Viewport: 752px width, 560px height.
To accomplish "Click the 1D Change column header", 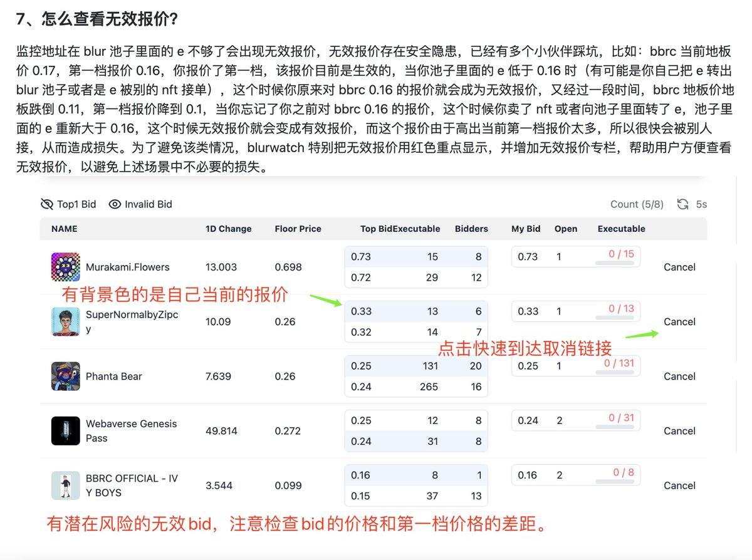I will pyautogui.click(x=228, y=229).
